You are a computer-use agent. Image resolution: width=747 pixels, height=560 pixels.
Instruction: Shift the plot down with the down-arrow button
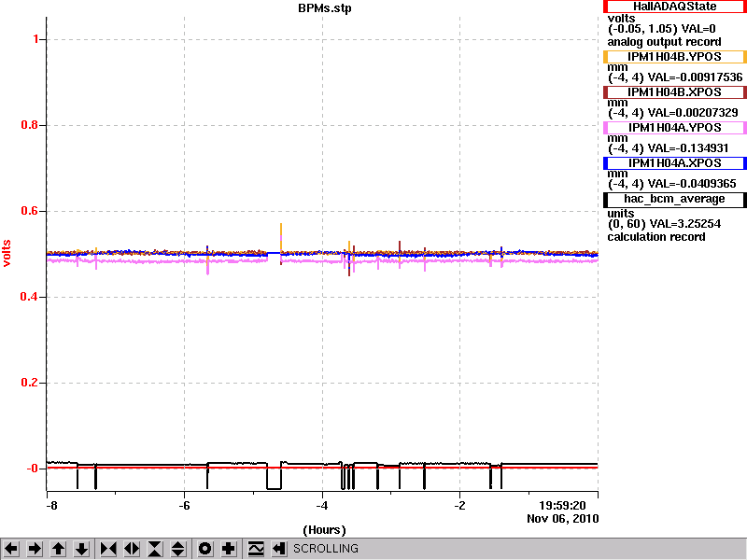point(82,549)
